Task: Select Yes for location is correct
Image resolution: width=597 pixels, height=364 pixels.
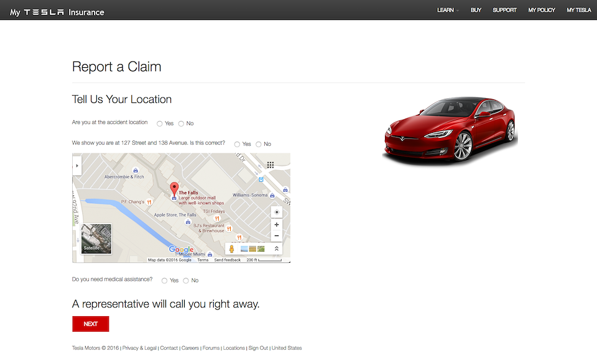Action: point(237,144)
